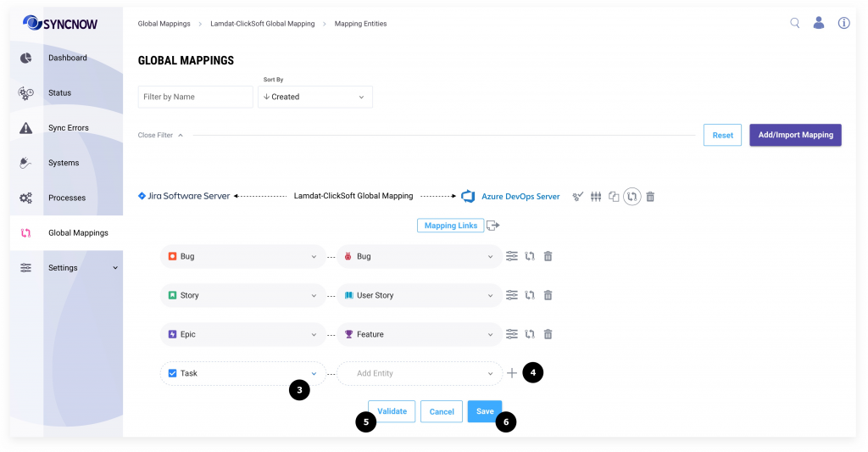Click the Reset button
The image size is (868, 452).
coord(722,135)
